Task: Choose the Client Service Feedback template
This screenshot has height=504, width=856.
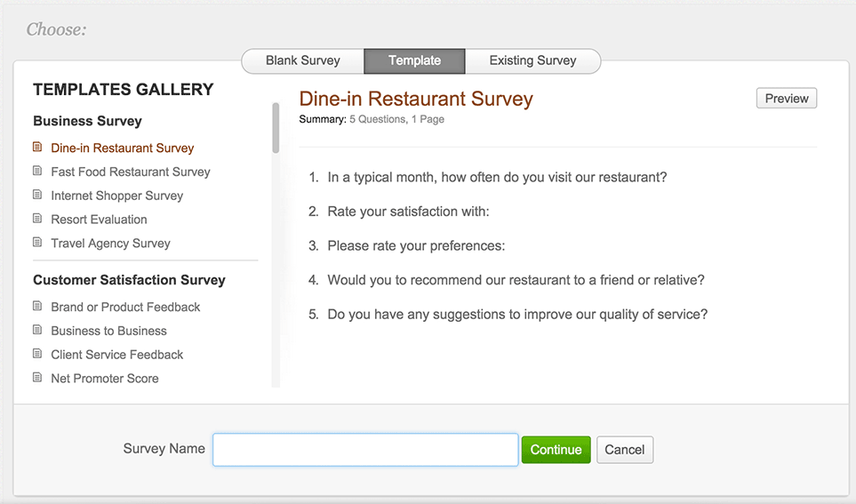Action: pos(116,355)
